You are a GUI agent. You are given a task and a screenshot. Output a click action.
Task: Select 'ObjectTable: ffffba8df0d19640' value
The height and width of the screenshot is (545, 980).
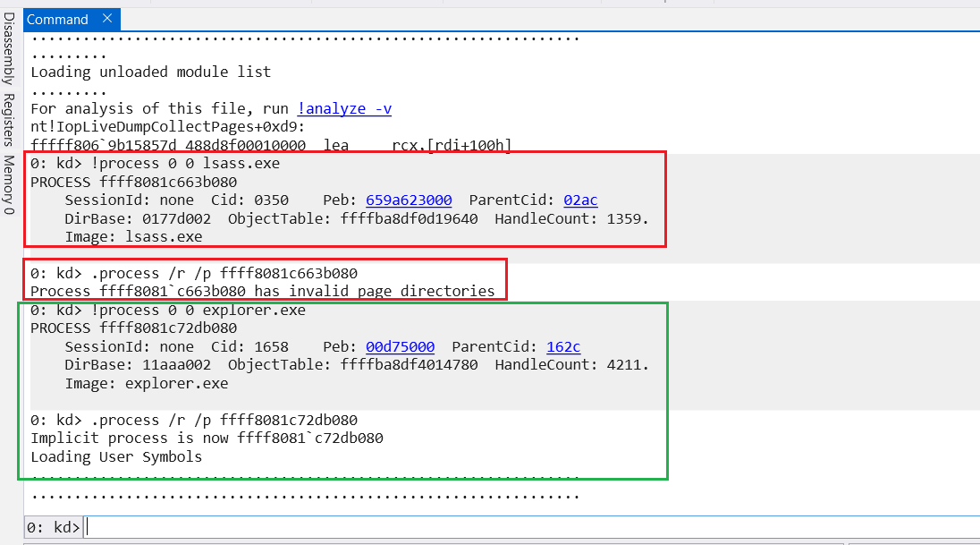click(353, 218)
